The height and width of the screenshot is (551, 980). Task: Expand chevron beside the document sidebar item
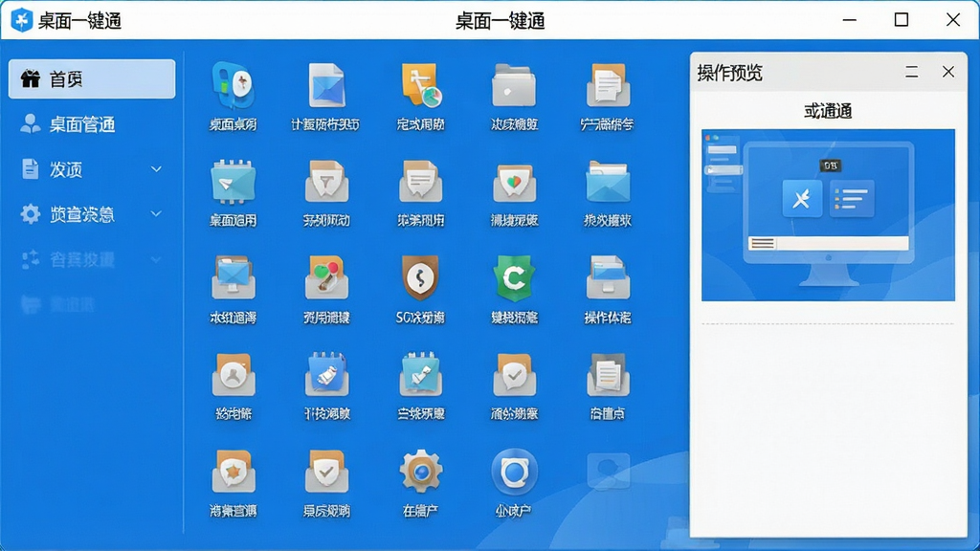point(156,169)
